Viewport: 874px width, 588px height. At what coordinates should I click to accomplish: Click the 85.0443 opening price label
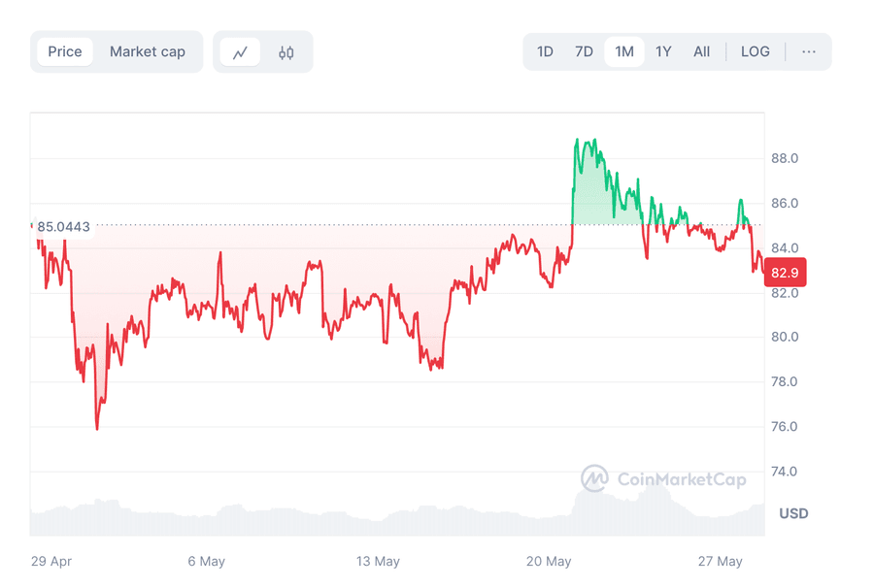[63, 227]
